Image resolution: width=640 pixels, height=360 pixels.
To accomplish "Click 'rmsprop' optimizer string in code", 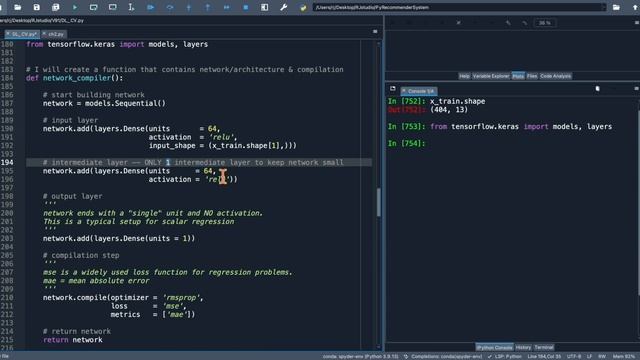I will coord(181,298).
